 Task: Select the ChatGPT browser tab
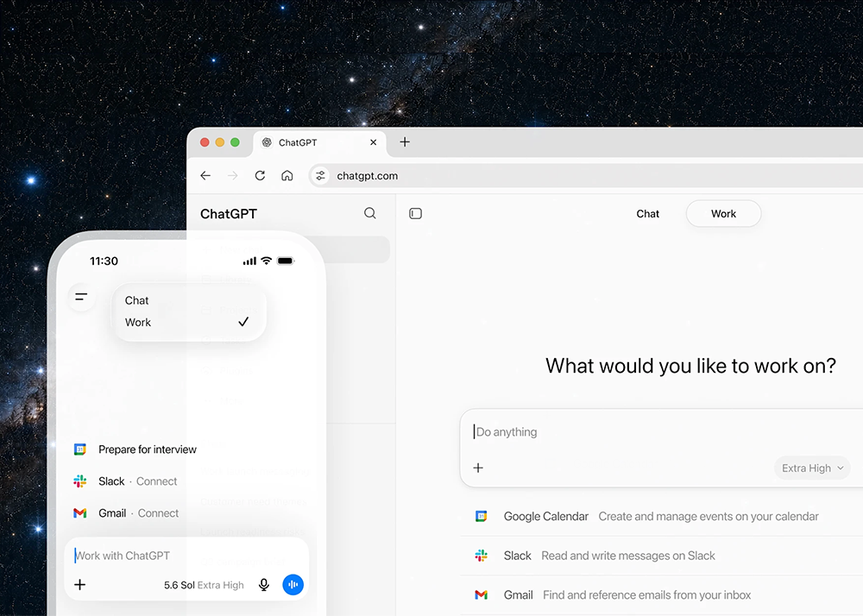320,142
